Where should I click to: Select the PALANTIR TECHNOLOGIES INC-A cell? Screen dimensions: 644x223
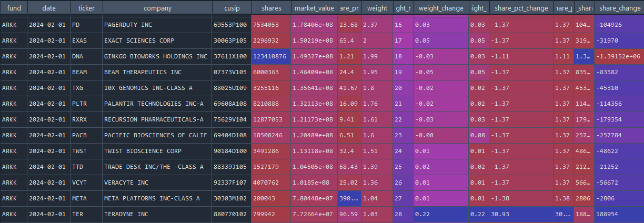[x=157, y=104]
